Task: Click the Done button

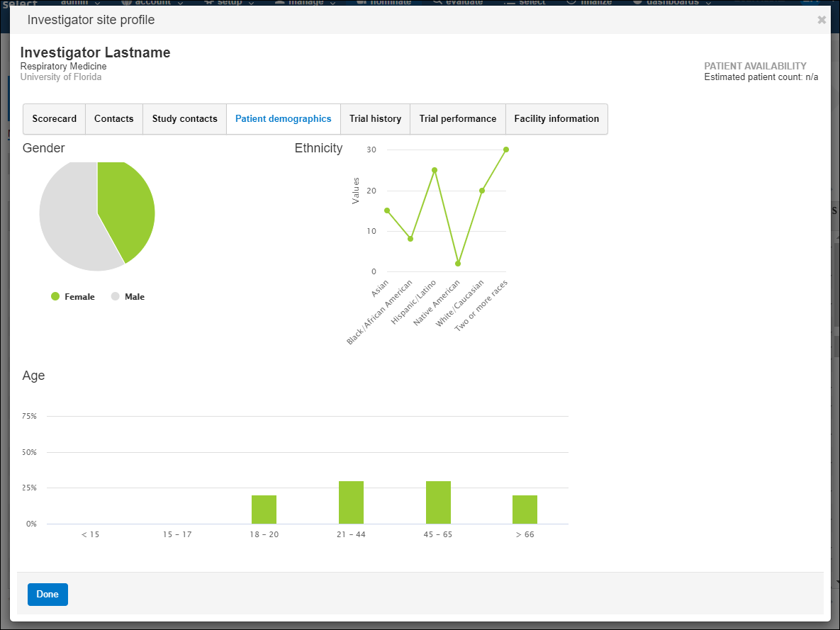Action: [47, 594]
